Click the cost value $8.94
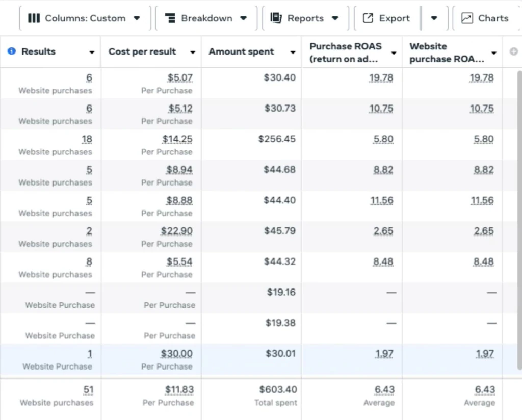 click(179, 170)
